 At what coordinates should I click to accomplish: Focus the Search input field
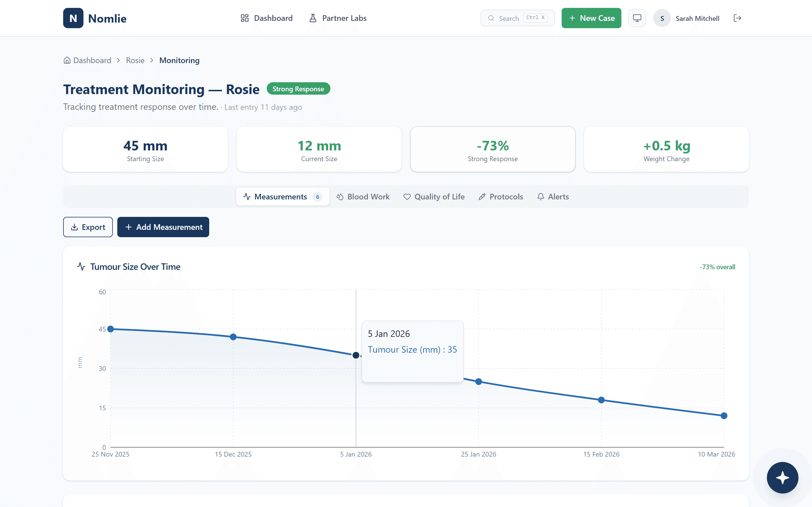coord(509,18)
